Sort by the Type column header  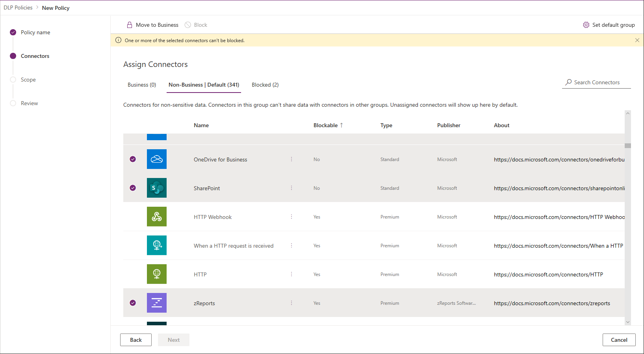click(x=386, y=125)
